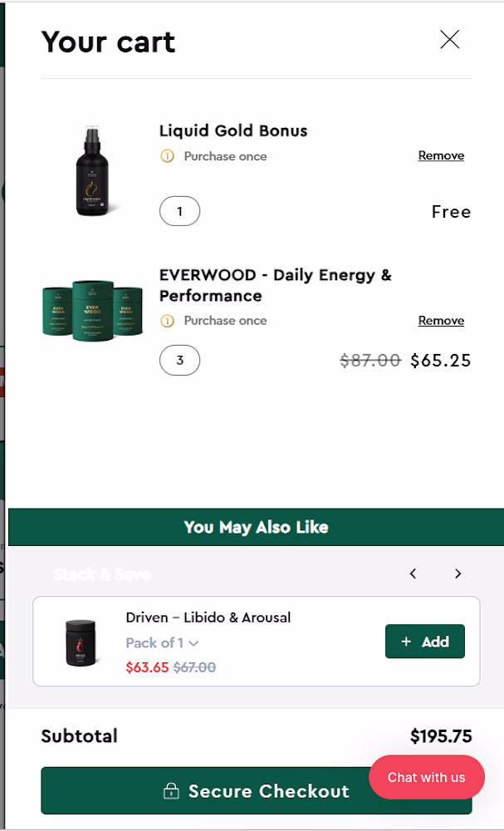Show previous recommended product with left arrow

point(413,573)
